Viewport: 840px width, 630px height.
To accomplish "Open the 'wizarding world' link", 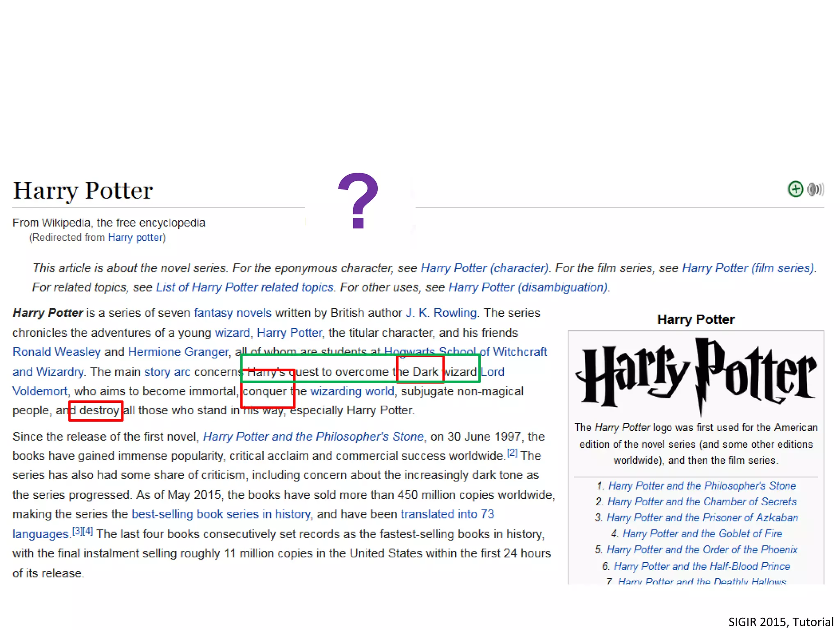I will (352, 391).
